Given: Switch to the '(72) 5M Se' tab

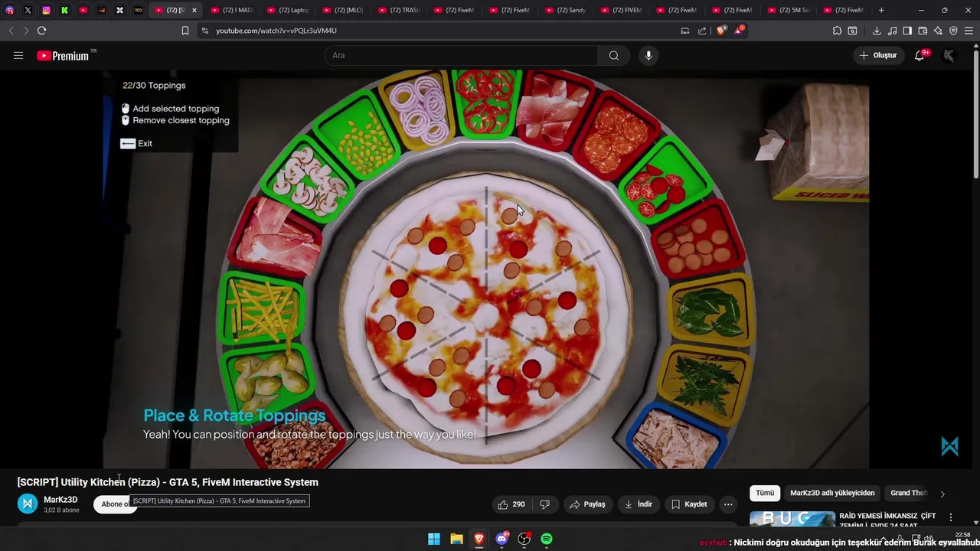Looking at the screenshot, I should 787,10.
